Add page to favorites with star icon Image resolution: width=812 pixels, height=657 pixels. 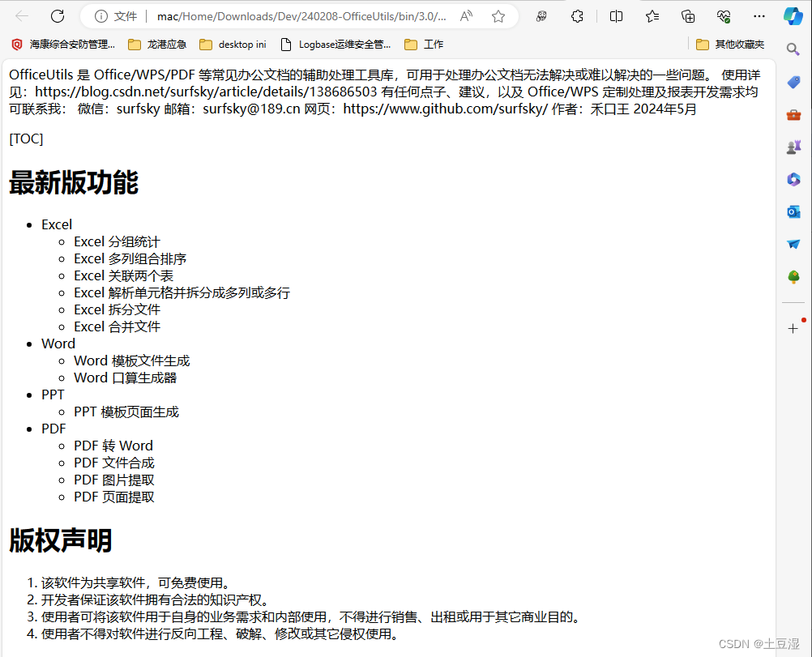tap(498, 16)
